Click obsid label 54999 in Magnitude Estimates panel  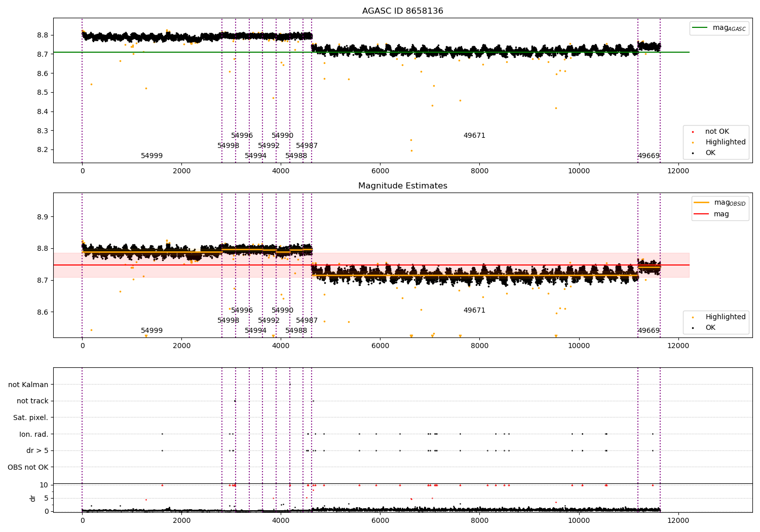[x=151, y=331]
